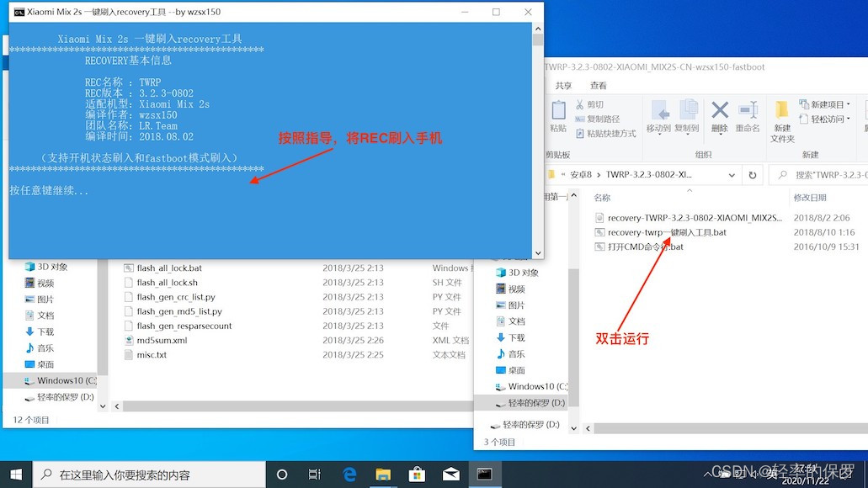Screen dimensions: 868x488
Task: Open Mail app from taskbar
Action: pos(450,475)
